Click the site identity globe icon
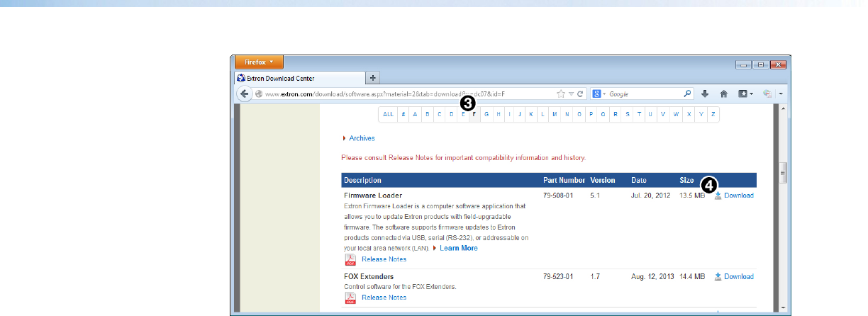Screen dimensions: 868x316 click(259, 94)
